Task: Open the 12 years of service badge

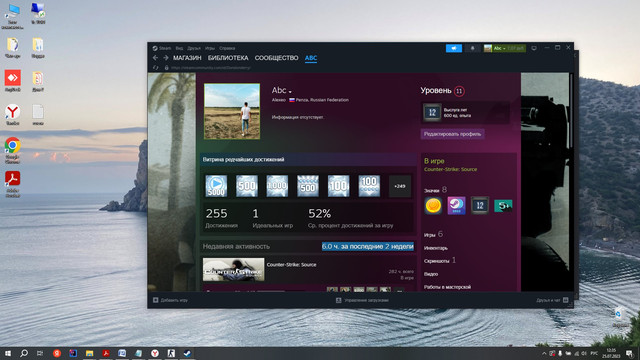Action: (480, 205)
